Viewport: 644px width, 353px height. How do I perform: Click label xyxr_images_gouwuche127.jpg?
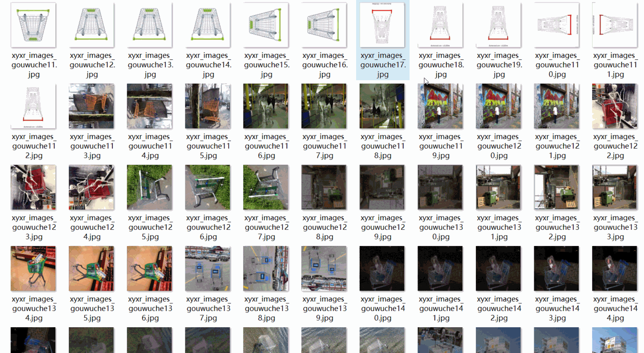266,227
